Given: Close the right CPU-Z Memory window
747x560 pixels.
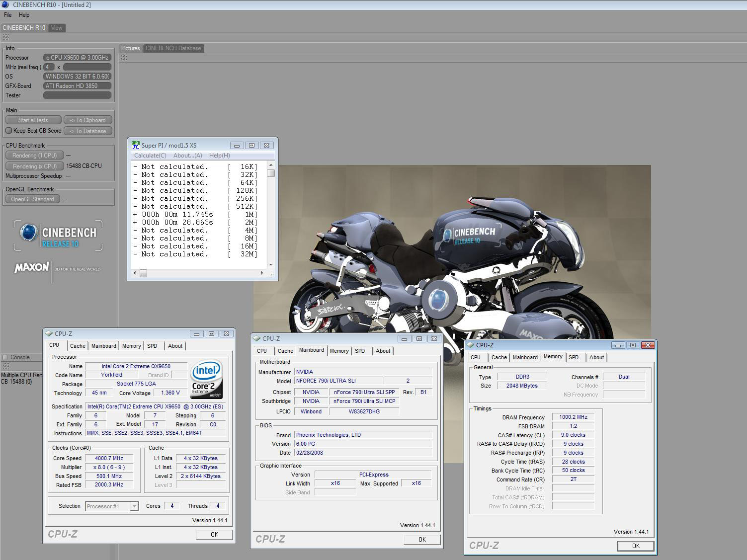Looking at the screenshot, I should (x=648, y=345).
